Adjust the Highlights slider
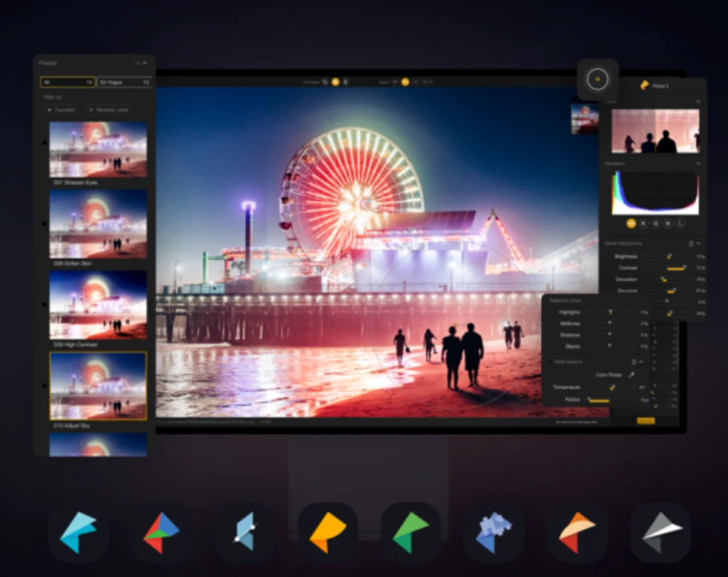This screenshot has height=577, width=728. (609, 312)
